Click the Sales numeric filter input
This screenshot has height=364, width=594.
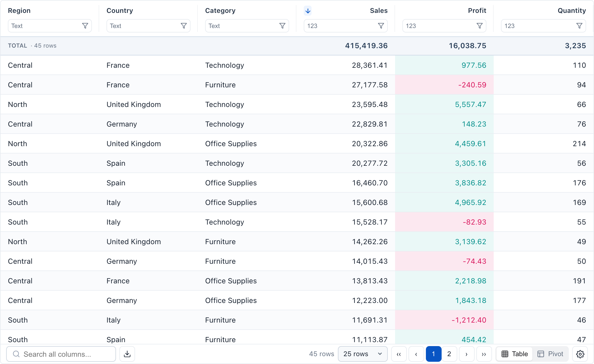(346, 26)
